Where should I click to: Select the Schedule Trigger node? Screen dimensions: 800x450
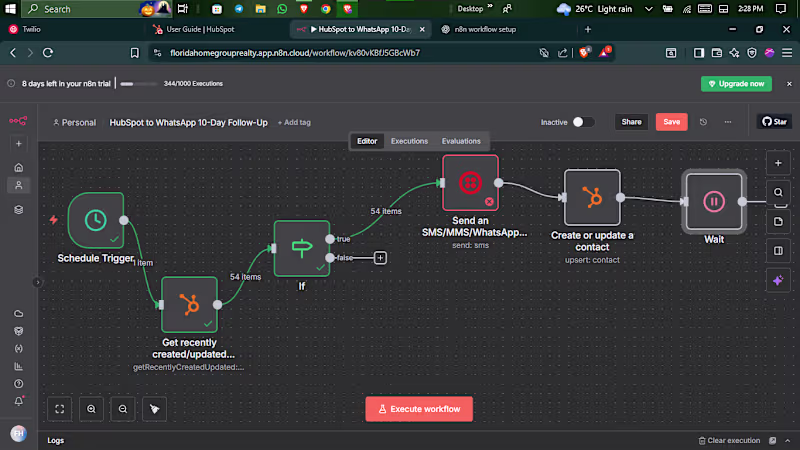(x=96, y=220)
